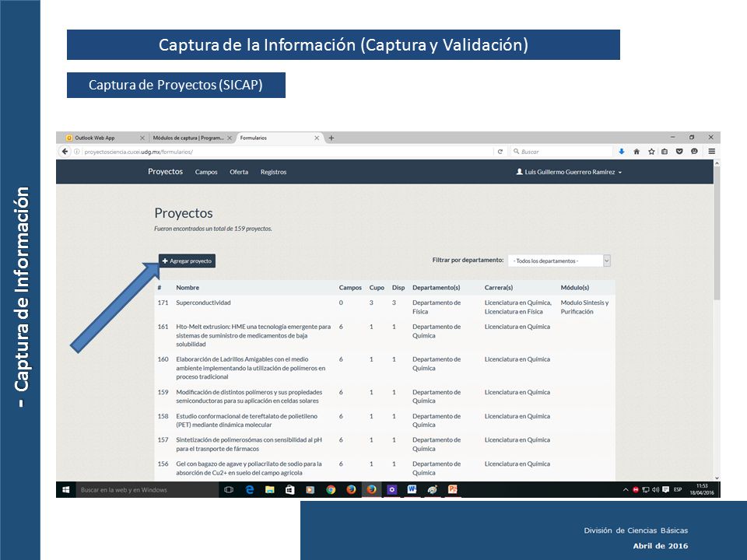
Task: Open the taskbar clock showing 11:53
Action: pyautogui.click(x=702, y=489)
